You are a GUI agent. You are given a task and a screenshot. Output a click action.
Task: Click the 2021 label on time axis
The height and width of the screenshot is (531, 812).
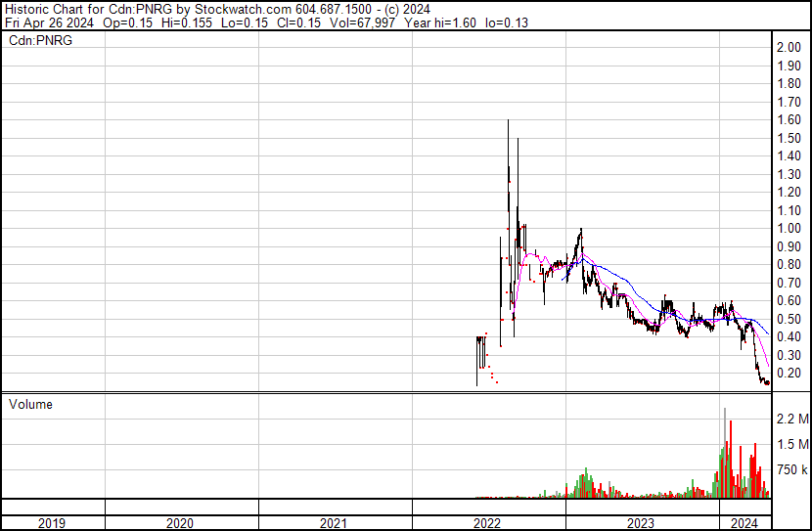click(335, 522)
